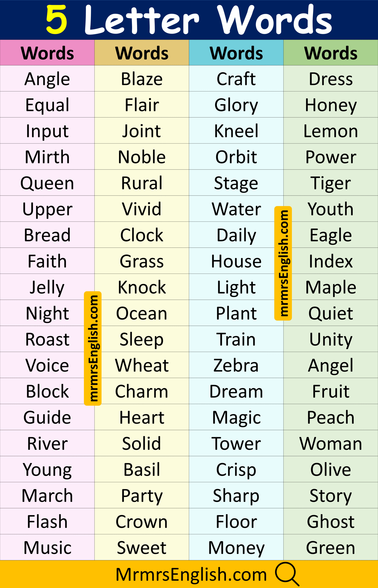The image size is (378, 588).
Task: Pick the word Honey
Action: pyautogui.click(x=331, y=105)
